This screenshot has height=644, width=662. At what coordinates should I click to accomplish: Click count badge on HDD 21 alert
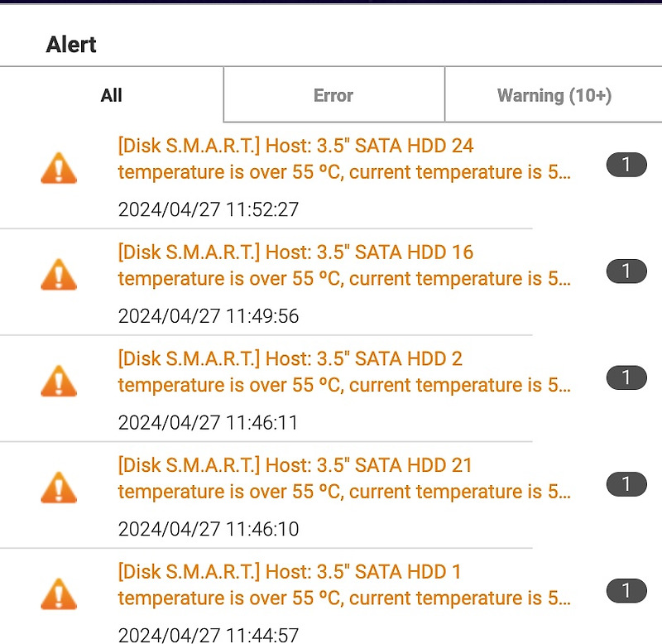[626, 484]
